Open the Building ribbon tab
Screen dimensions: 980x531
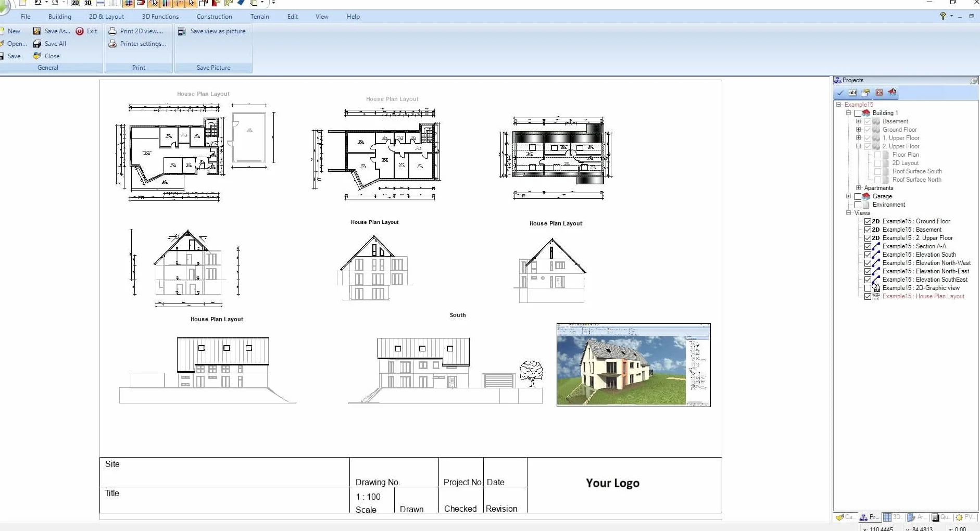point(60,17)
